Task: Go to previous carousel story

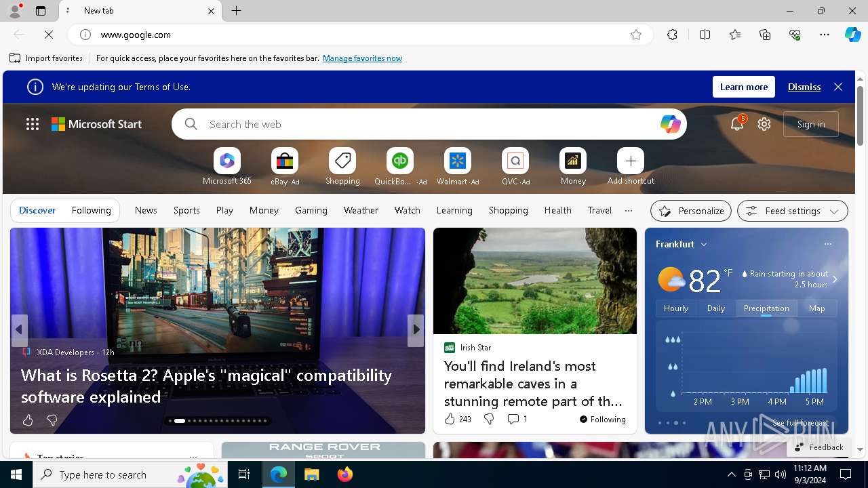Action: click(19, 329)
